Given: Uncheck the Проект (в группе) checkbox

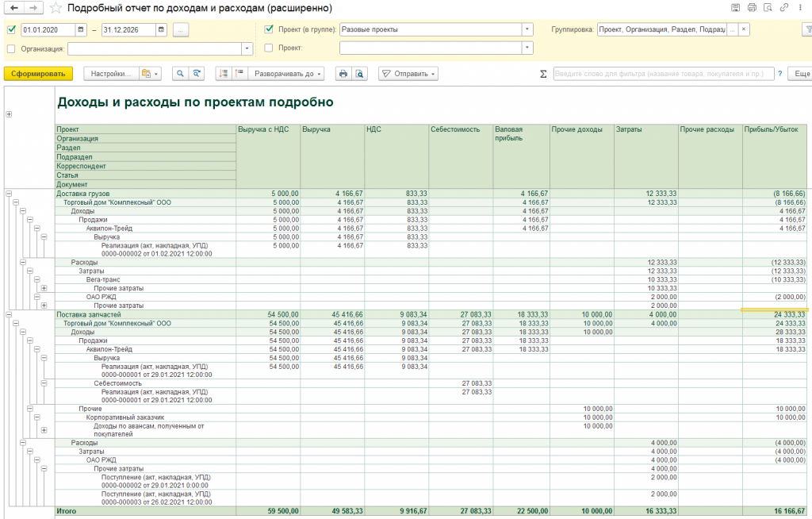Looking at the screenshot, I should 269,29.
